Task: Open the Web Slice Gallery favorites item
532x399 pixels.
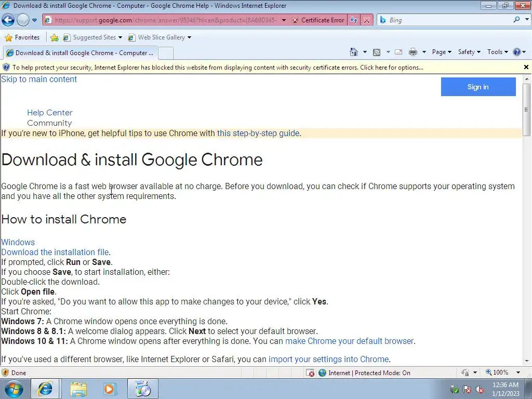Action: pyautogui.click(x=159, y=37)
